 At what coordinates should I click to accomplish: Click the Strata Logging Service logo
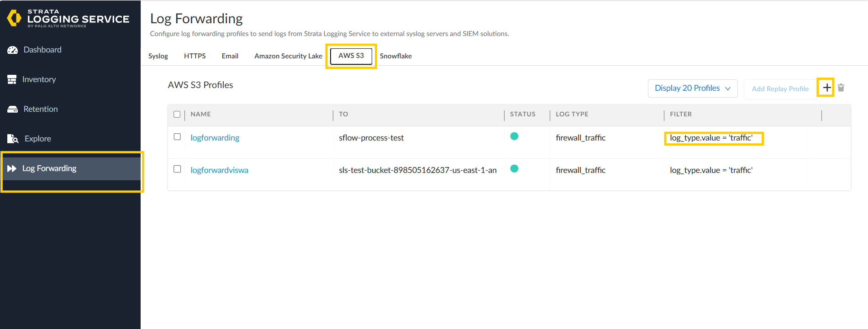68,18
